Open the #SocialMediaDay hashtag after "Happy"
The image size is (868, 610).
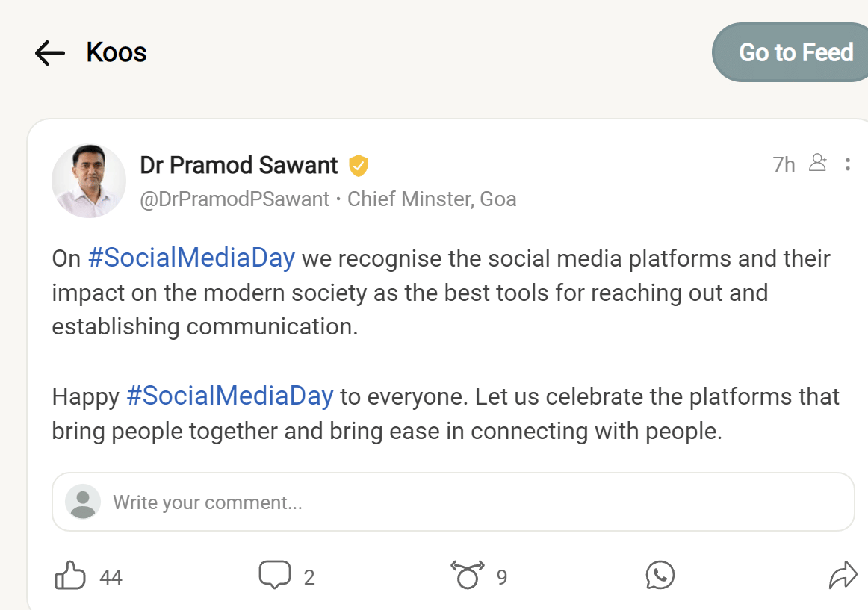click(229, 396)
